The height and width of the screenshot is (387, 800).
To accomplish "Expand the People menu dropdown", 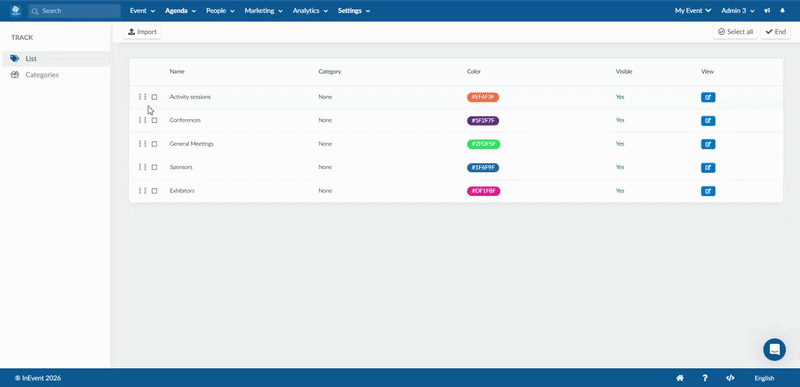I will pyautogui.click(x=220, y=11).
